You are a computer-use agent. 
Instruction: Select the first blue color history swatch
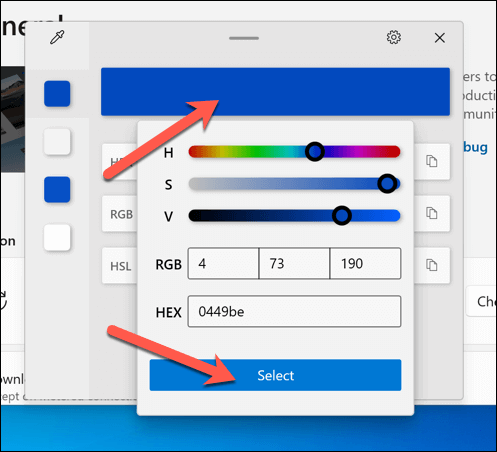tap(57, 94)
